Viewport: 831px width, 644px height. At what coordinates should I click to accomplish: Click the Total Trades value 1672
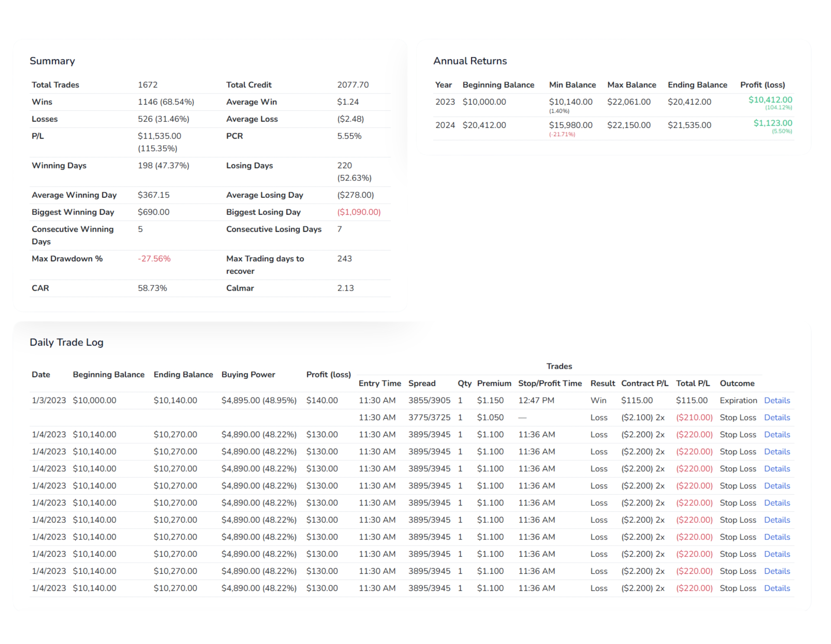(x=148, y=85)
